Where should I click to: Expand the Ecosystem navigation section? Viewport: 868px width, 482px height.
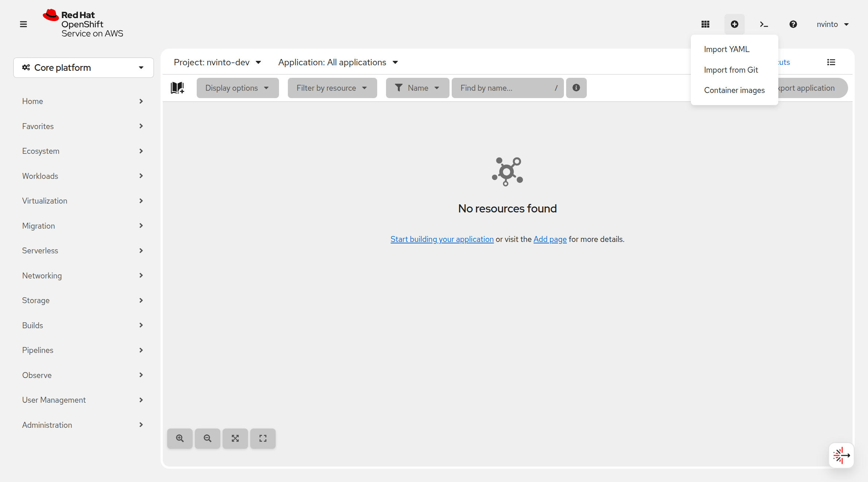[83, 151]
